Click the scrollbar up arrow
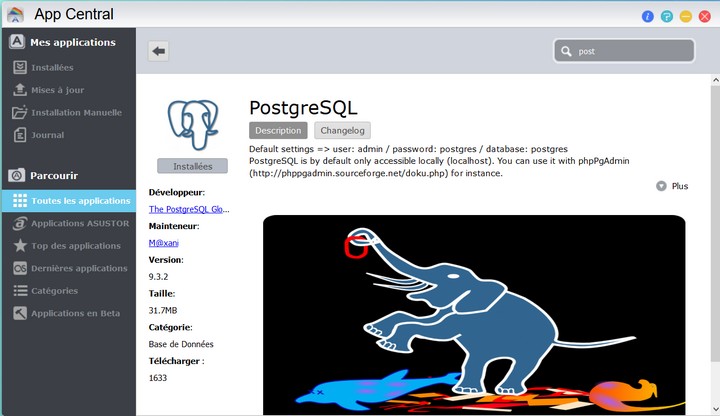This screenshot has height=416, width=720. (715, 80)
